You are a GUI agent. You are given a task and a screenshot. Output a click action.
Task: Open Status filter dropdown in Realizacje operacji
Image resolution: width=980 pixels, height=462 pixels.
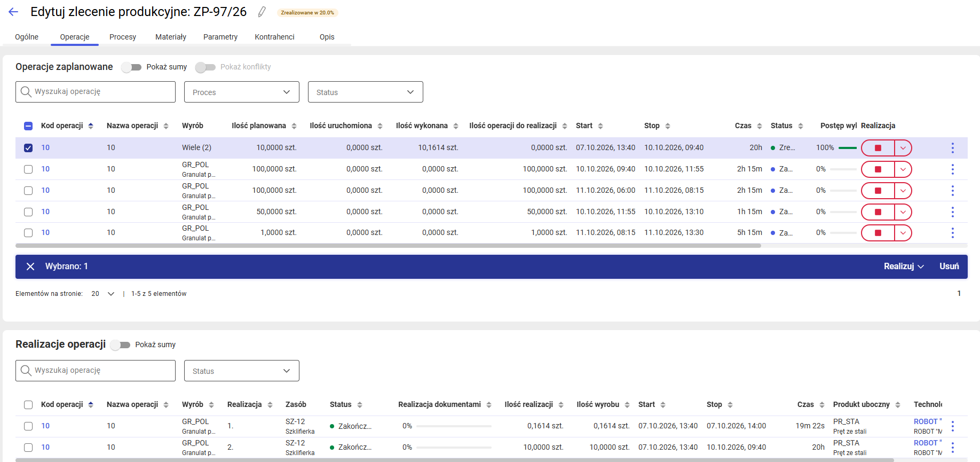pos(242,371)
